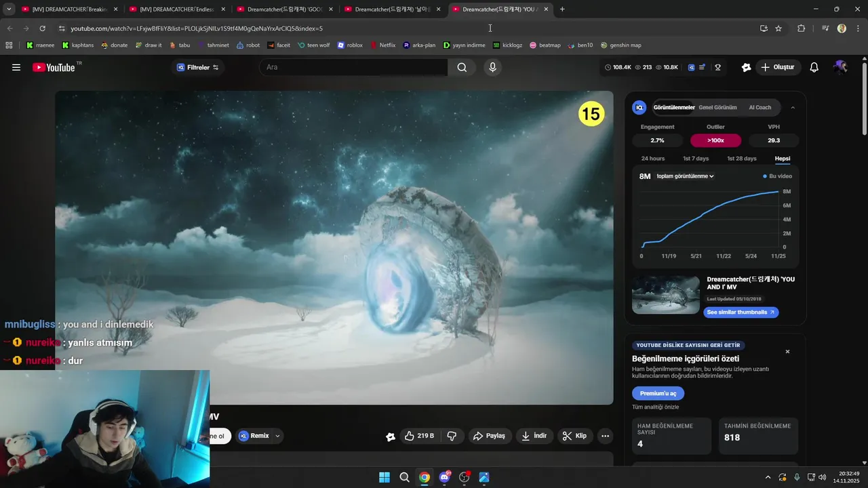Click the vidIQ list icon in the stats bar
The image size is (868, 488).
(x=703, y=67)
